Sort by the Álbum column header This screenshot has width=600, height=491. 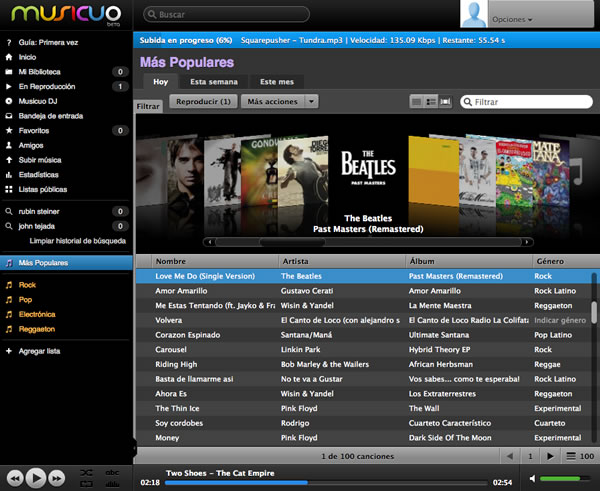tap(469, 261)
